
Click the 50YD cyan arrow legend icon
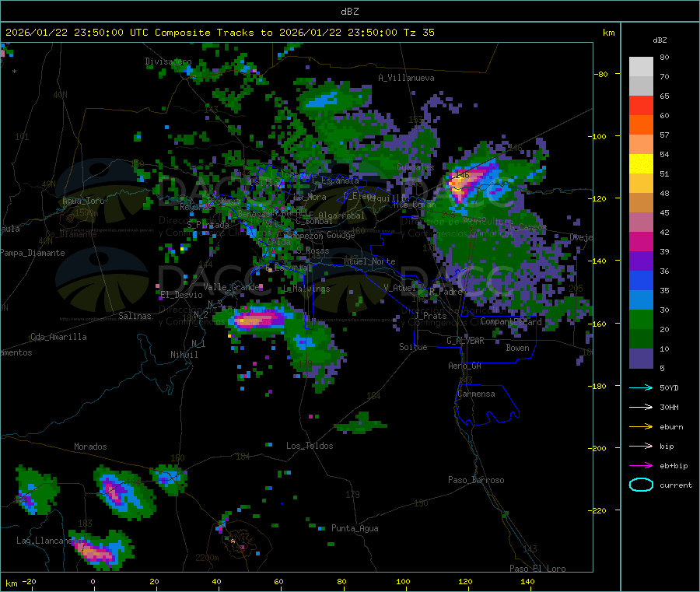pos(641,387)
